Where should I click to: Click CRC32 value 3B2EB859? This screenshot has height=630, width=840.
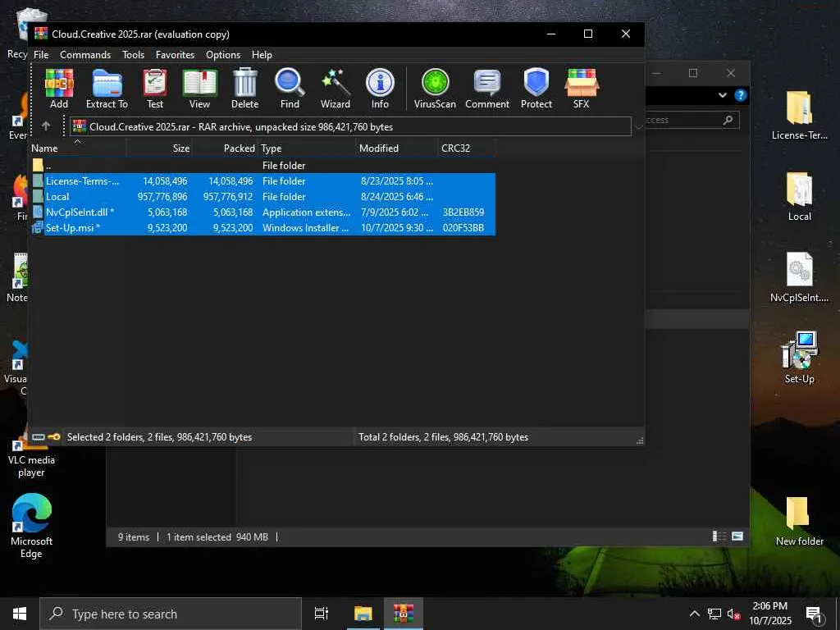(463, 212)
